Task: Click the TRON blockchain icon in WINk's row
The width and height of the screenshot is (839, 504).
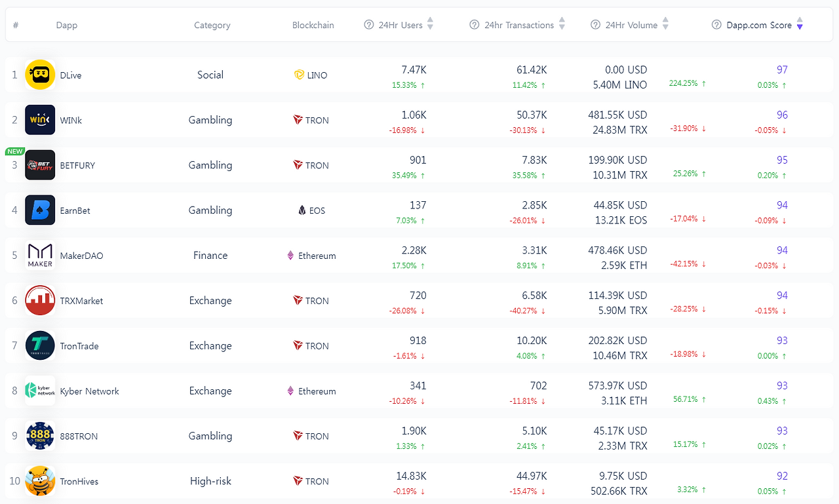Action: point(298,120)
